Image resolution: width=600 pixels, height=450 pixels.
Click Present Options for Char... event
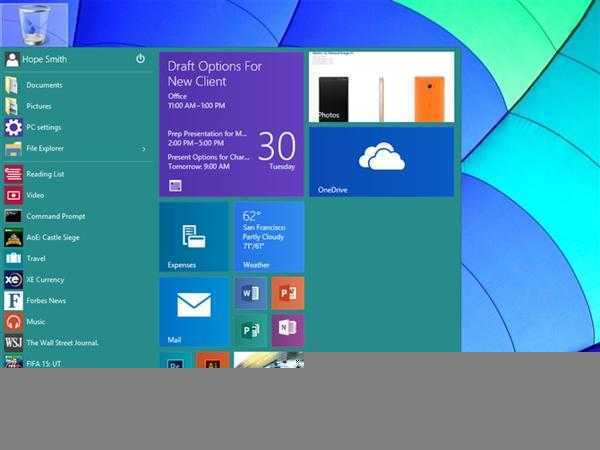tap(209, 161)
